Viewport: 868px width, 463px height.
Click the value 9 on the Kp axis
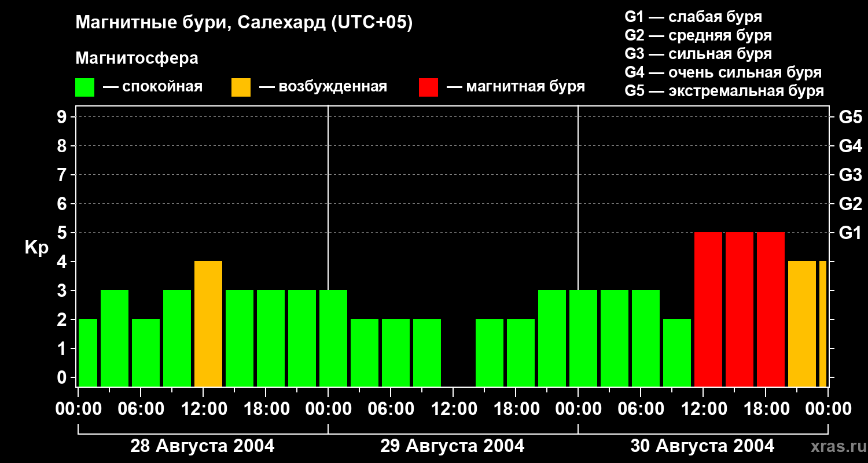[63, 117]
